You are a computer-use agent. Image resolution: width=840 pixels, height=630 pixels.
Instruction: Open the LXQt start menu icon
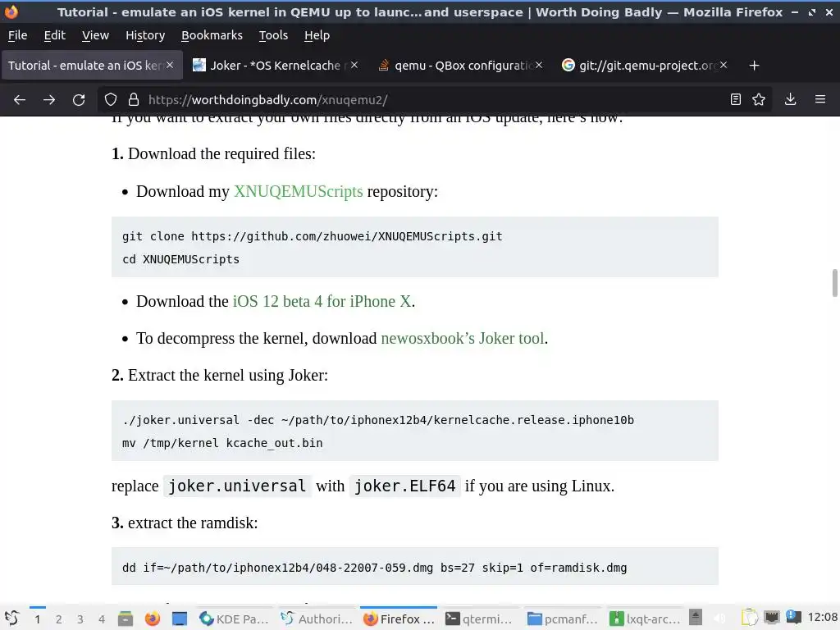(x=11, y=619)
